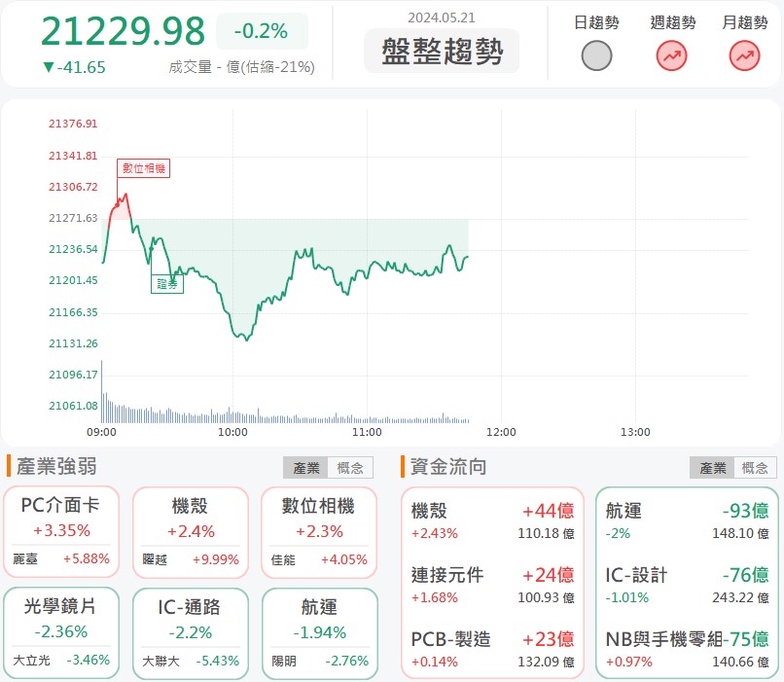
Task: Click the red monthly trend arrow icon
Action: (744, 55)
